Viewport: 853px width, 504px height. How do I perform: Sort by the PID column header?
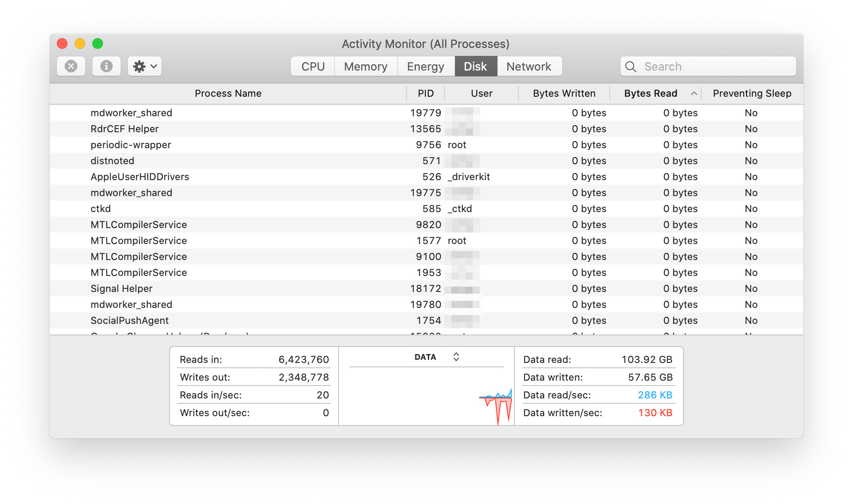[x=425, y=94]
